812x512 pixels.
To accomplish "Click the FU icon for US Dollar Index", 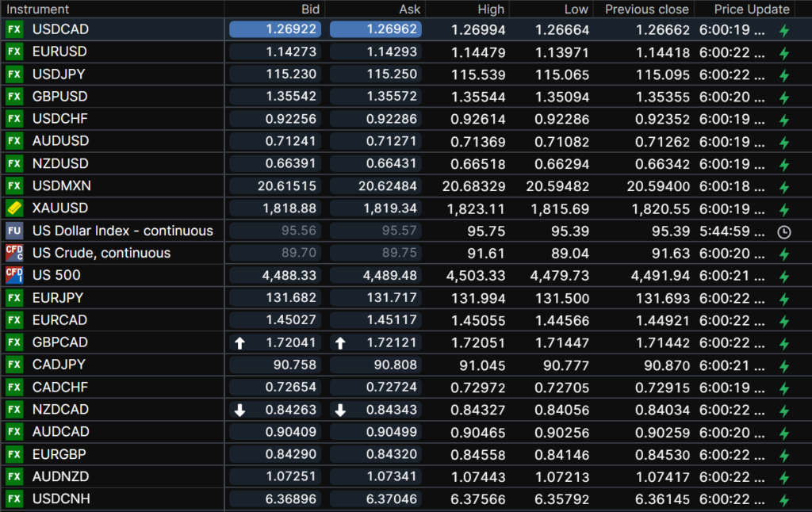I will [14, 231].
